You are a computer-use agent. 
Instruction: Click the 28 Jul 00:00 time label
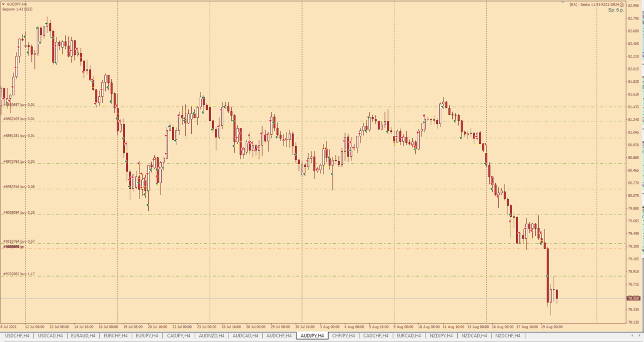pyautogui.click(x=256, y=327)
